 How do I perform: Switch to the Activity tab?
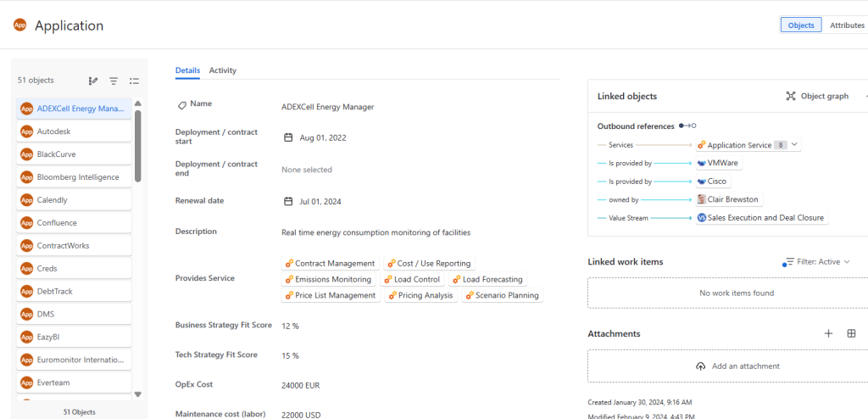223,70
